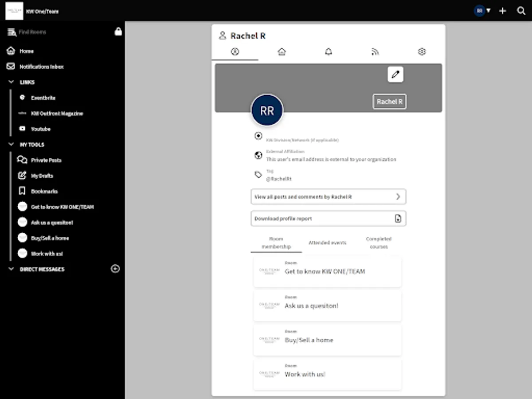This screenshot has width=532, height=399.
Task: Select the profile tab icon
Action: pos(235,51)
